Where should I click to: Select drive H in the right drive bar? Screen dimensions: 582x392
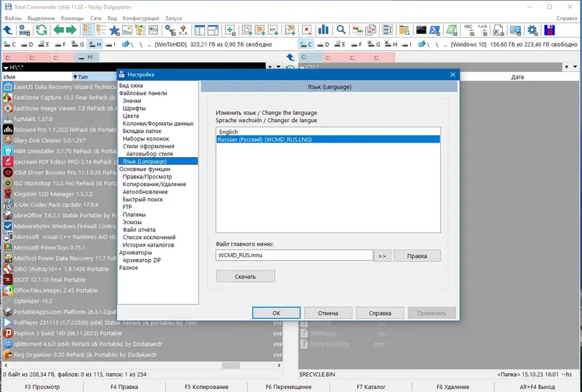pyautogui.click(x=391, y=44)
